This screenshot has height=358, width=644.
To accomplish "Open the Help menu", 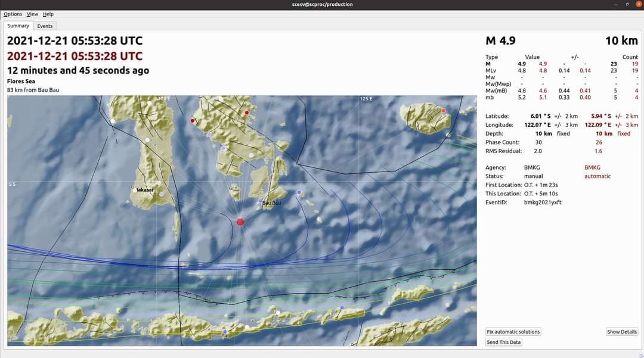I will pos(48,14).
